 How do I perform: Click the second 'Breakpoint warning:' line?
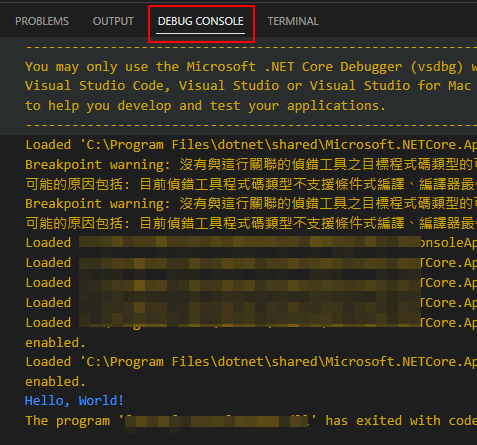[x=251, y=203]
